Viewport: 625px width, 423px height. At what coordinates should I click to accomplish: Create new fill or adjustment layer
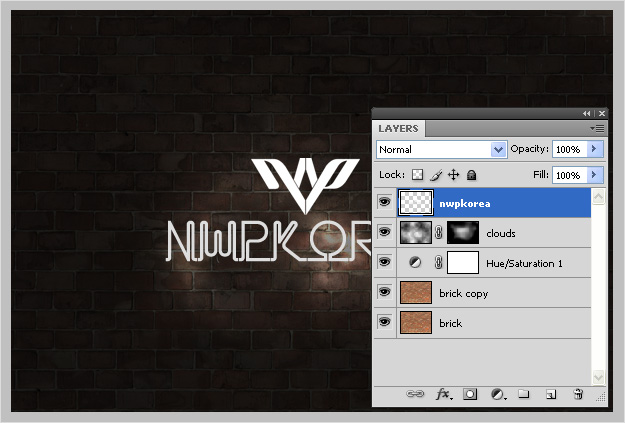pos(497,394)
